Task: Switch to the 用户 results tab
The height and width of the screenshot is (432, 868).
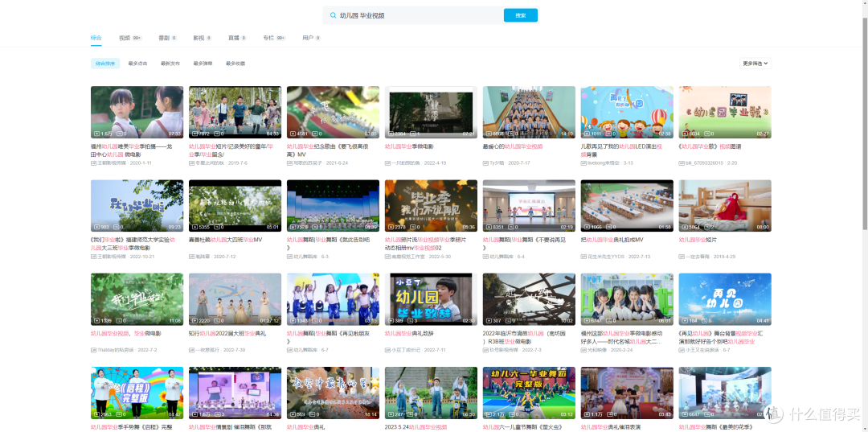Action: (x=311, y=38)
